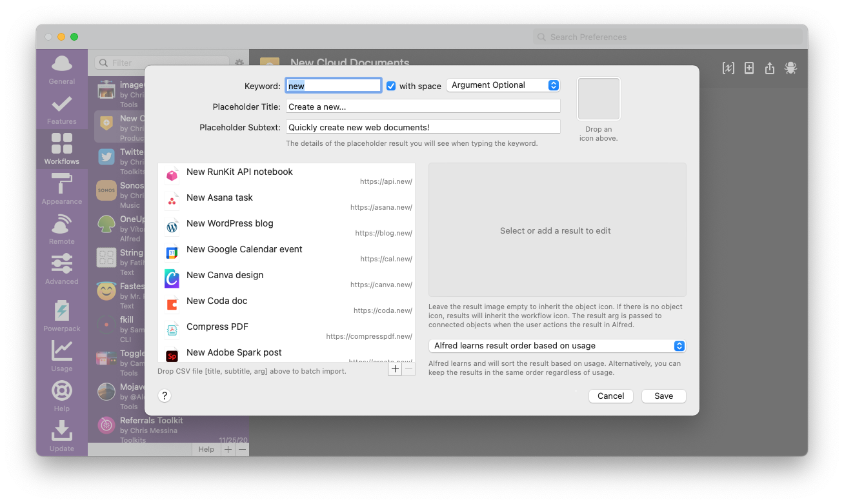Screen dimensions: 844x504
Task: Select the Adobe Spark post icon
Action: pos(172,356)
